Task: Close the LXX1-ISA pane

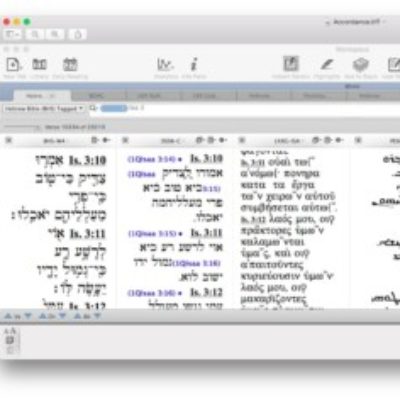Action: click(242, 140)
